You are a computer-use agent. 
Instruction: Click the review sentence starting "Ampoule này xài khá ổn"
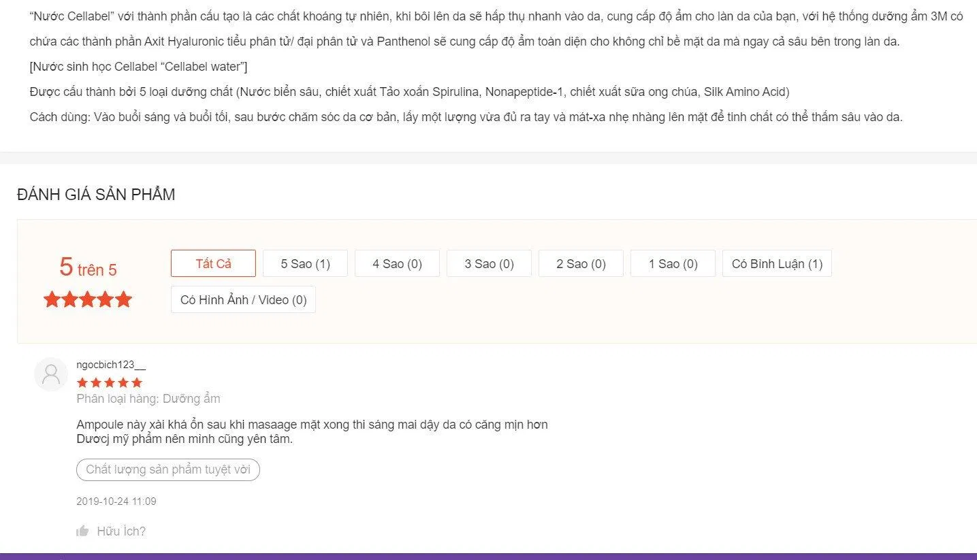coord(312,425)
